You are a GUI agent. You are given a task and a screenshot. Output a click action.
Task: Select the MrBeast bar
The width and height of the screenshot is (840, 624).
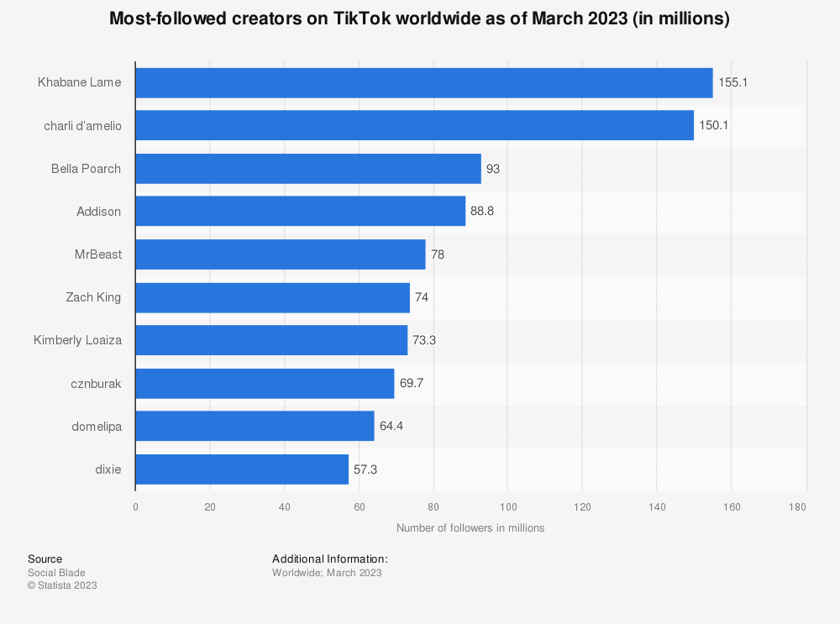(281, 254)
